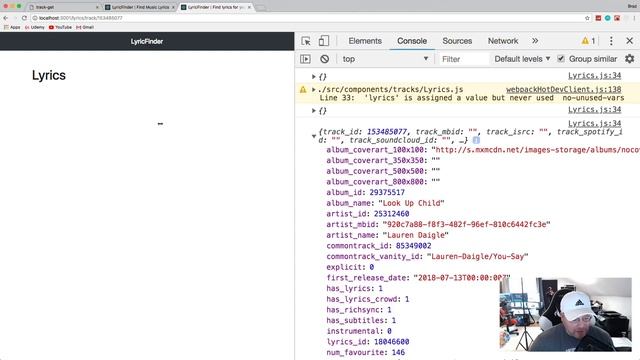
Task: Click the LyricFinder navbar brand
Action: [x=147, y=41]
